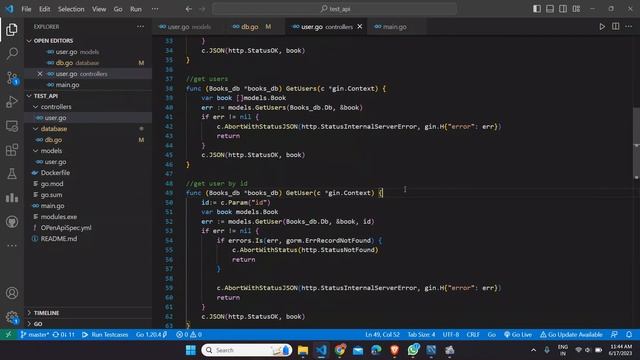
Task: Expand the GO section
Action: [88, 324]
